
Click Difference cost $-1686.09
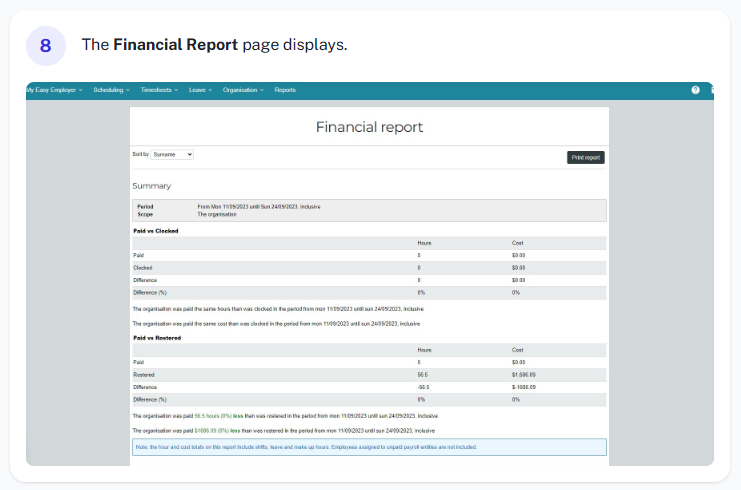[x=524, y=387]
